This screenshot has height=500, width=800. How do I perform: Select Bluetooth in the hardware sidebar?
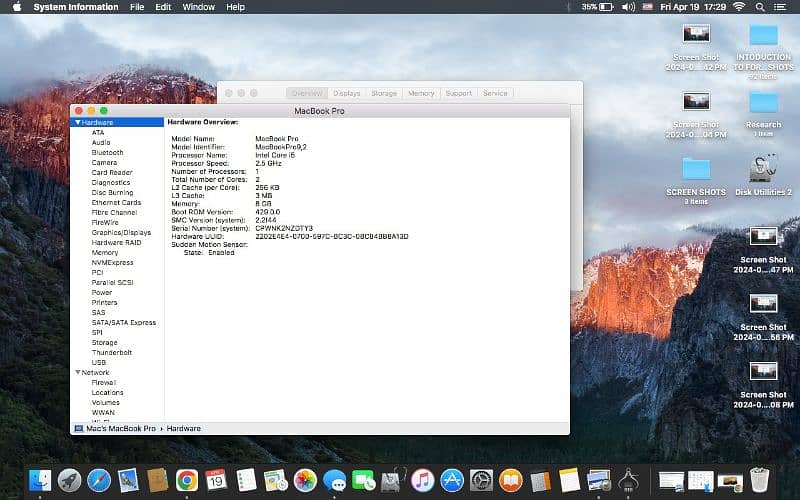click(108, 152)
